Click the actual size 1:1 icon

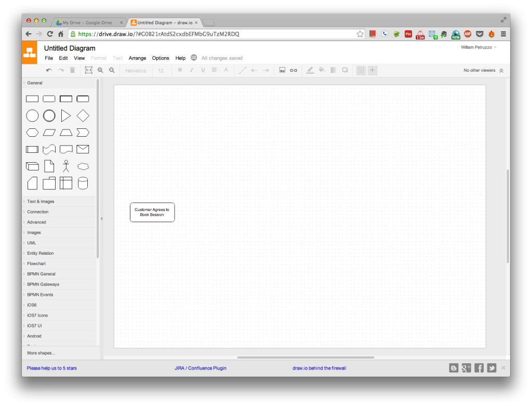click(88, 70)
